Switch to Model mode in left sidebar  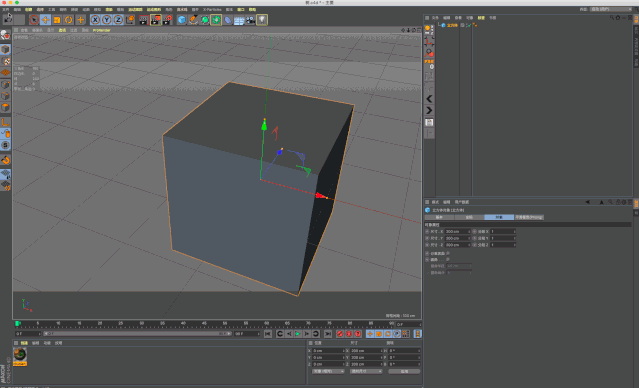5,49
